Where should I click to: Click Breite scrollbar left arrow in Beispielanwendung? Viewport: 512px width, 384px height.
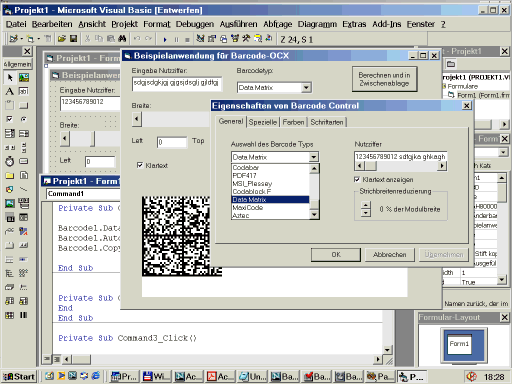click(x=137, y=119)
